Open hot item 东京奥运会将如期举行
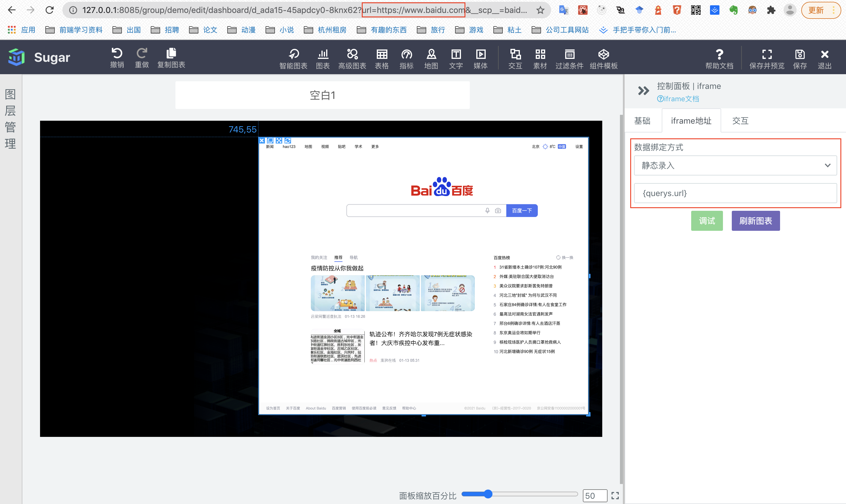This screenshot has width=846, height=504. coord(520,333)
